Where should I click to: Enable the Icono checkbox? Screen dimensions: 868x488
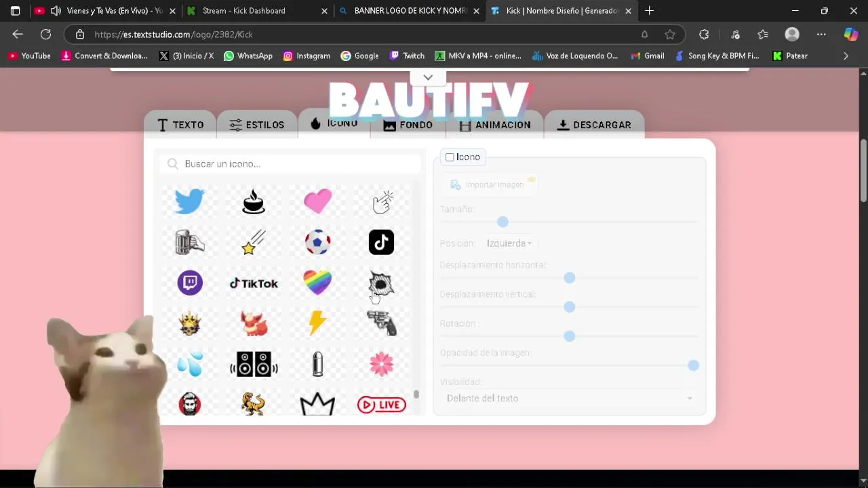[450, 157]
